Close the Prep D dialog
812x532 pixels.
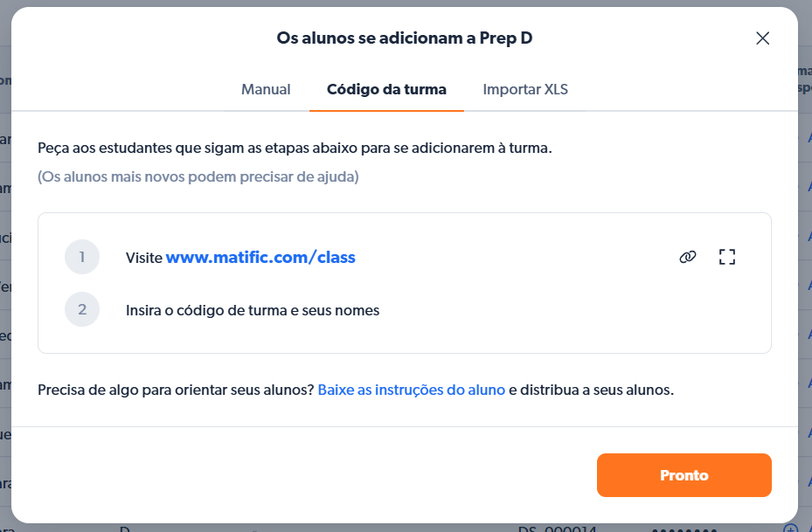[762, 38]
